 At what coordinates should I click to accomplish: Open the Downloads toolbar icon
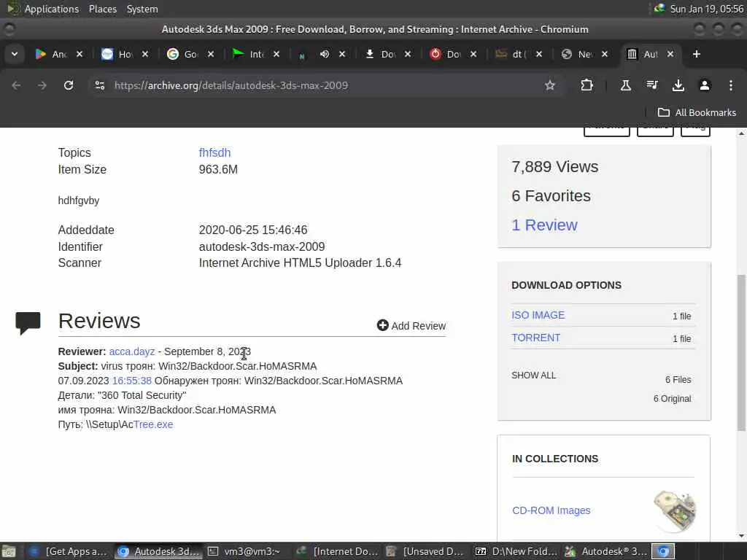(x=678, y=85)
